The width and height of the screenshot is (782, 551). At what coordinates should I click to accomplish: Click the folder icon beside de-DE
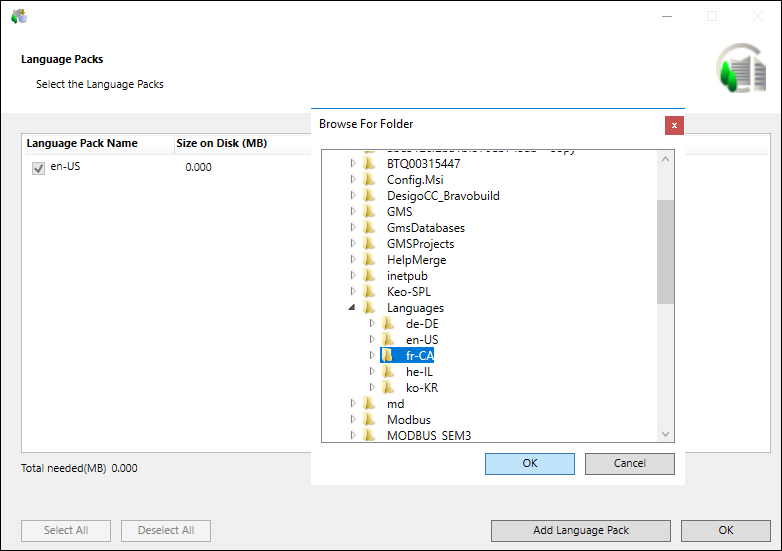389,324
